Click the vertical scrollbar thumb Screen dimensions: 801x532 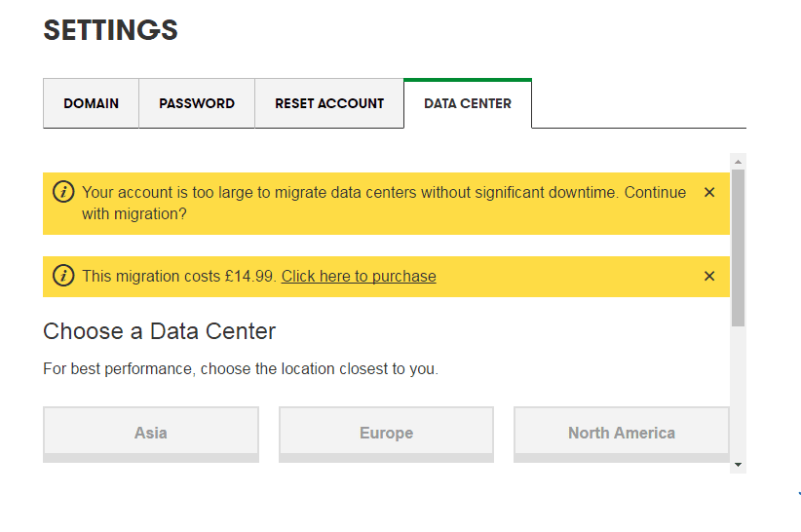[738, 247]
